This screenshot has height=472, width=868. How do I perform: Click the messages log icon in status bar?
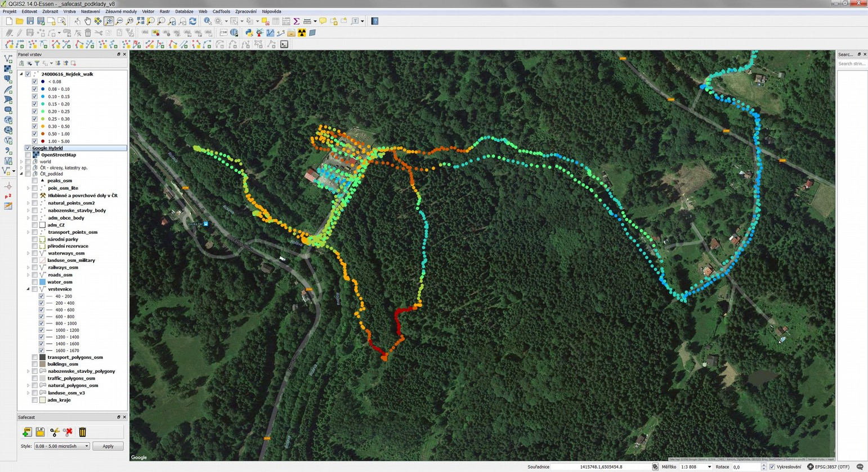(860, 467)
